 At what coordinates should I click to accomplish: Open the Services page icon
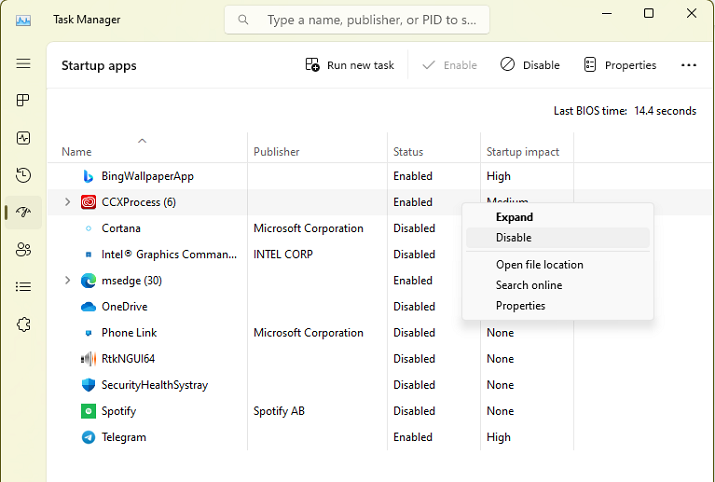23,324
